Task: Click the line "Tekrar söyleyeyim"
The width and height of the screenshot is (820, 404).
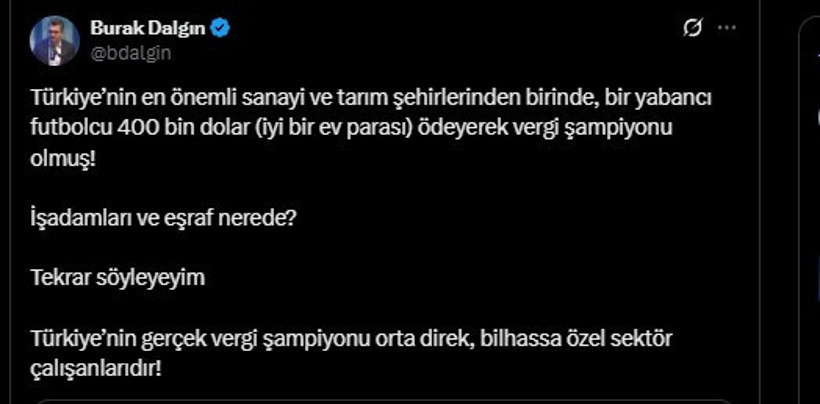Action: pos(118,279)
